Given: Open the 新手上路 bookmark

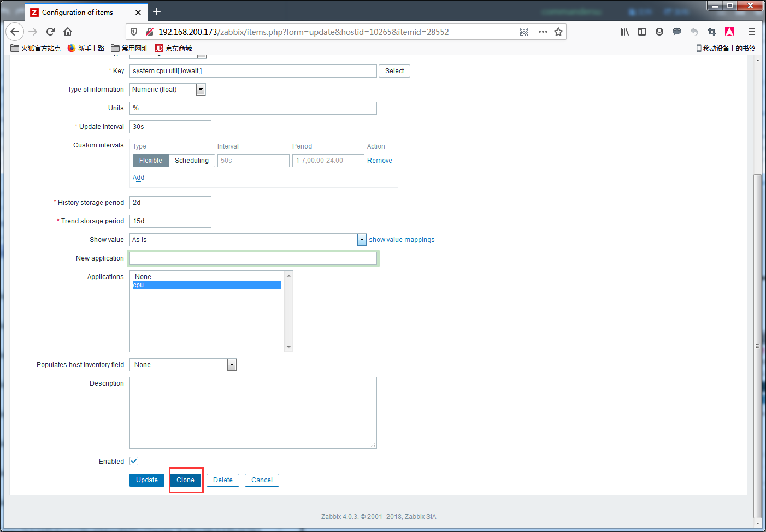Looking at the screenshot, I should (x=86, y=48).
